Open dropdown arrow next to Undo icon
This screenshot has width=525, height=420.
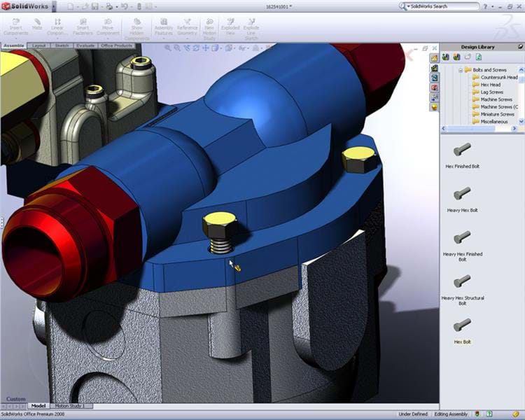click(132, 7)
